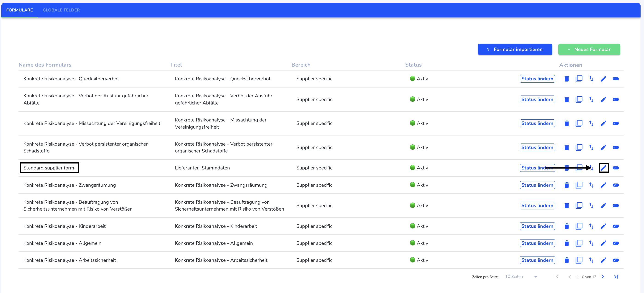The height and width of the screenshot is (293, 644).
Task: Click pill checkmark icon in Kinderarbeit row
Action: (x=616, y=226)
